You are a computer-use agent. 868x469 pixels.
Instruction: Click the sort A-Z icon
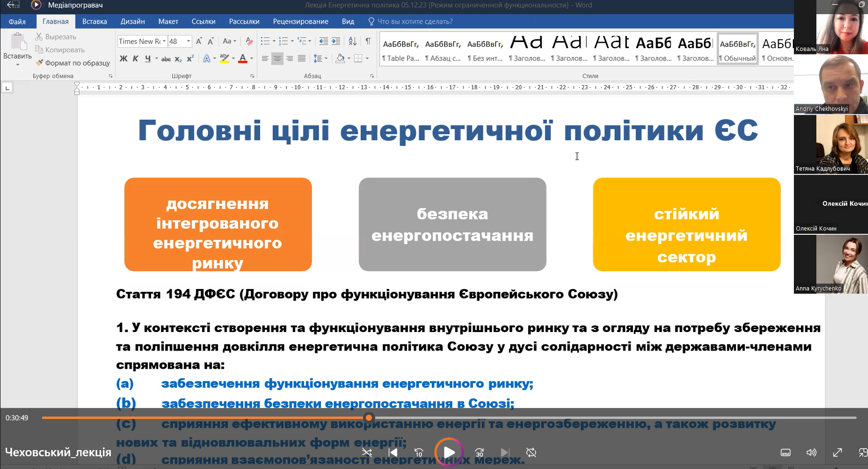pyautogui.click(x=353, y=42)
